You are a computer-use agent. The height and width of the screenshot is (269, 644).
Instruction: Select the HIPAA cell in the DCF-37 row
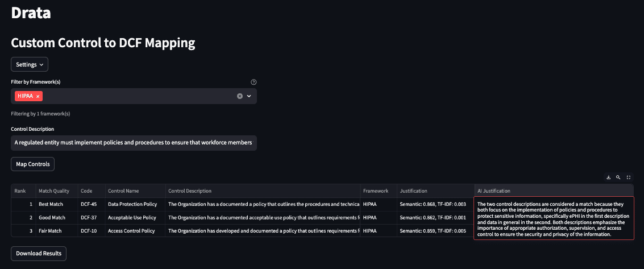coord(379,217)
